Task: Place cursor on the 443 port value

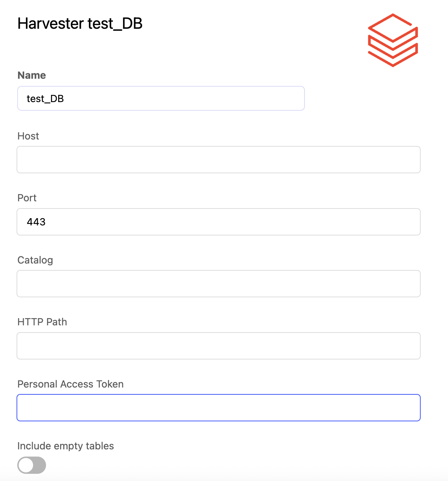Action: [36, 222]
